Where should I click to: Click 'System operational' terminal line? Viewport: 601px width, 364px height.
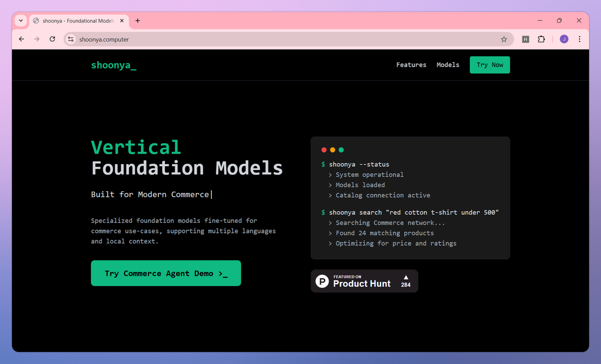[x=370, y=175]
